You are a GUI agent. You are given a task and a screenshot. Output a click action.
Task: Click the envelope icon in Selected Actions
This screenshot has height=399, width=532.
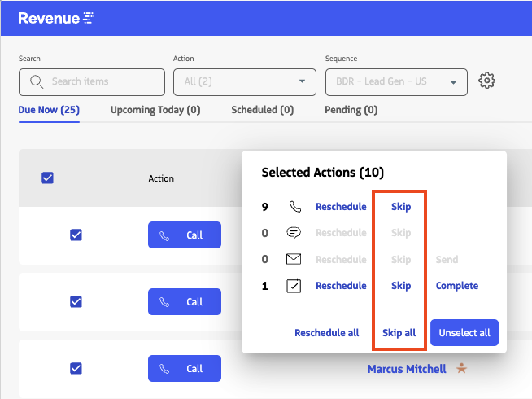coord(294,259)
